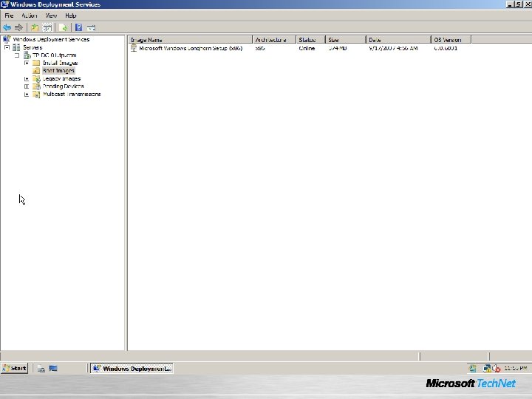The height and width of the screenshot is (399, 532).
Task: Select the Multicast Transmissions label
Action: tap(72, 95)
